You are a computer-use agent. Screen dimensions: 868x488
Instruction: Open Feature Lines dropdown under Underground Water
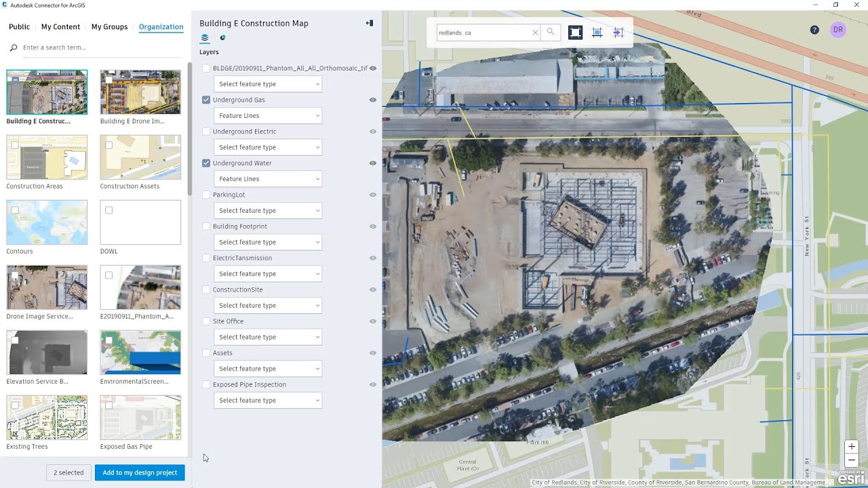pos(268,179)
